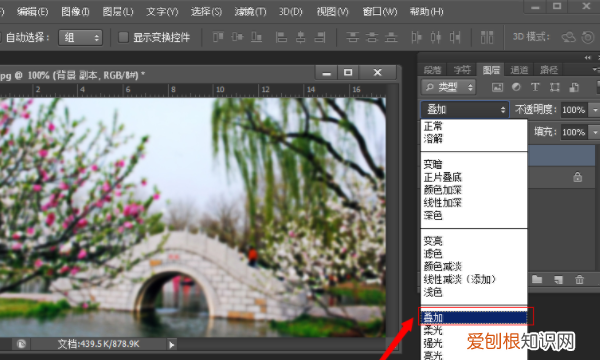
Task: Switch to 路径 tab
Action: (x=548, y=70)
